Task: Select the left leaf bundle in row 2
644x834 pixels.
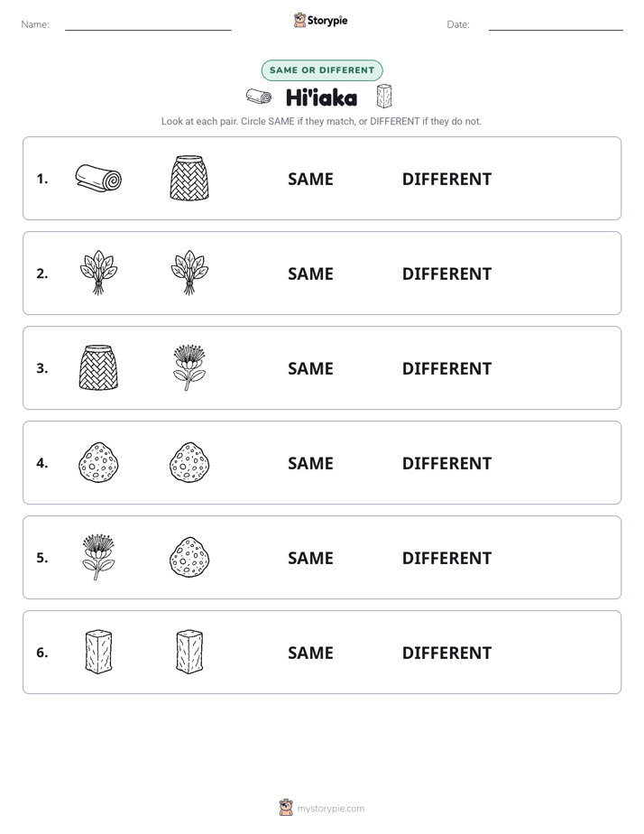Action: click(x=98, y=273)
